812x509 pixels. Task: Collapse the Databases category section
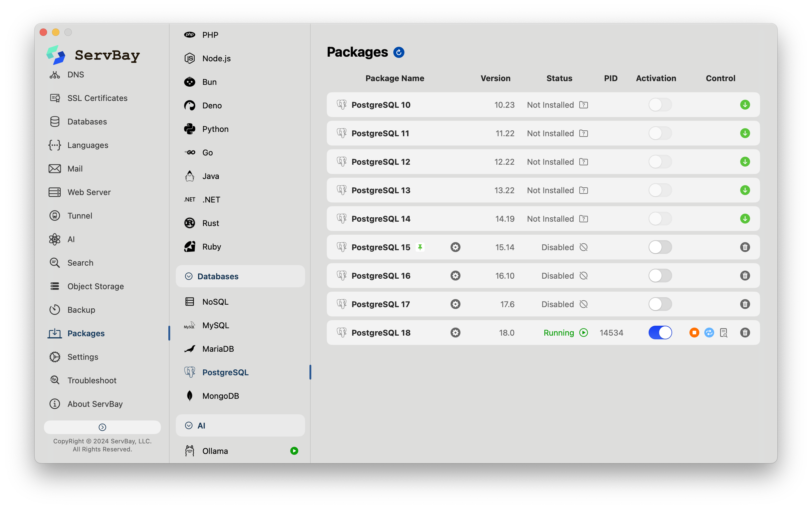[x=189, y=276]
